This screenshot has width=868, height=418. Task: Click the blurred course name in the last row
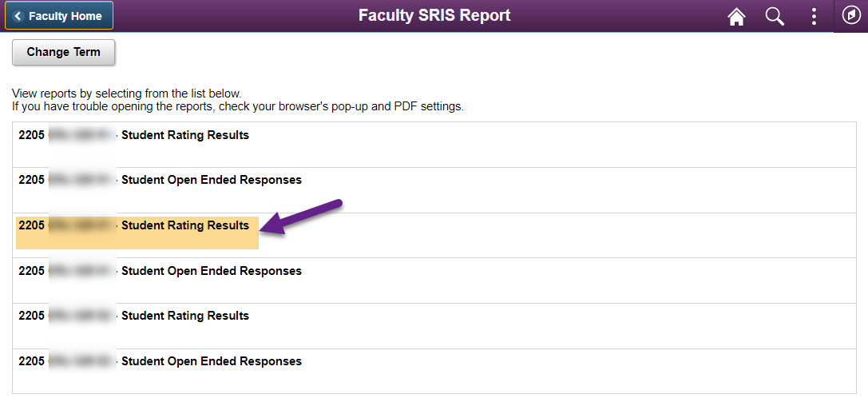(81, 361)
